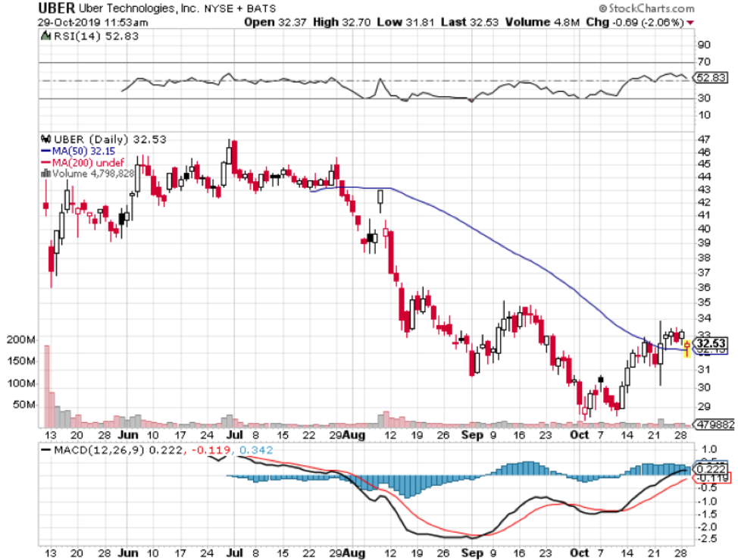
Task: Click the Jun label under the MACD panel
Action: point(127,552)
